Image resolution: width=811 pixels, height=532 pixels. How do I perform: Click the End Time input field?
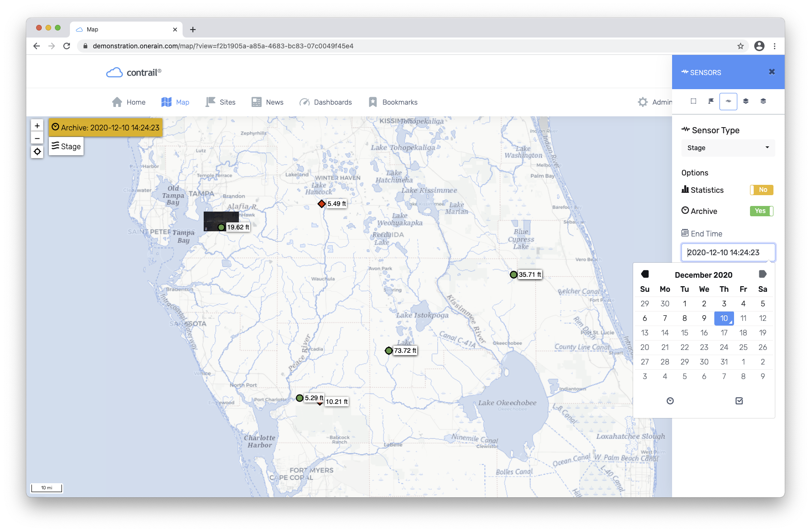pyautogui.click(x=728, y=252)
